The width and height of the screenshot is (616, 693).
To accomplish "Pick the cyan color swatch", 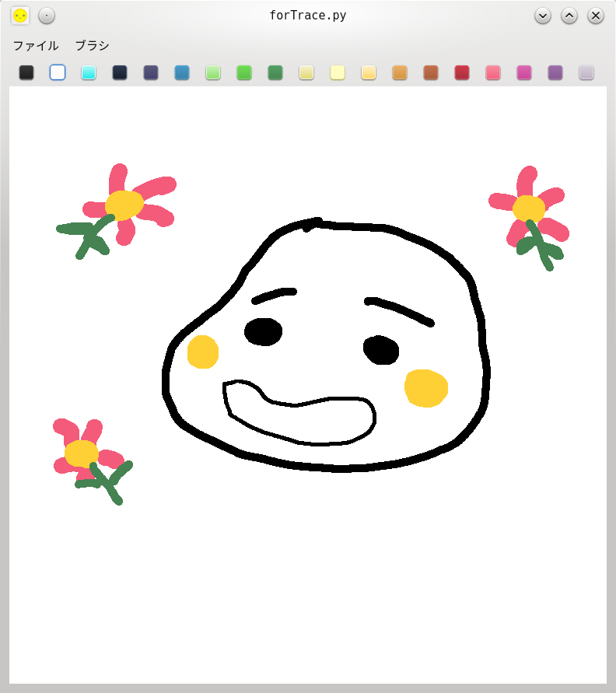I will pyautogui.click(x=89, y=72).
